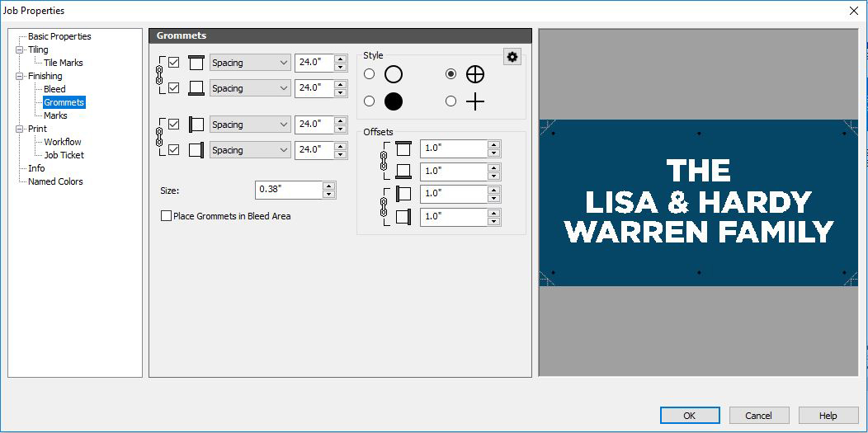Click the link icon for top/bottom offsets

[x=384, y=160]
